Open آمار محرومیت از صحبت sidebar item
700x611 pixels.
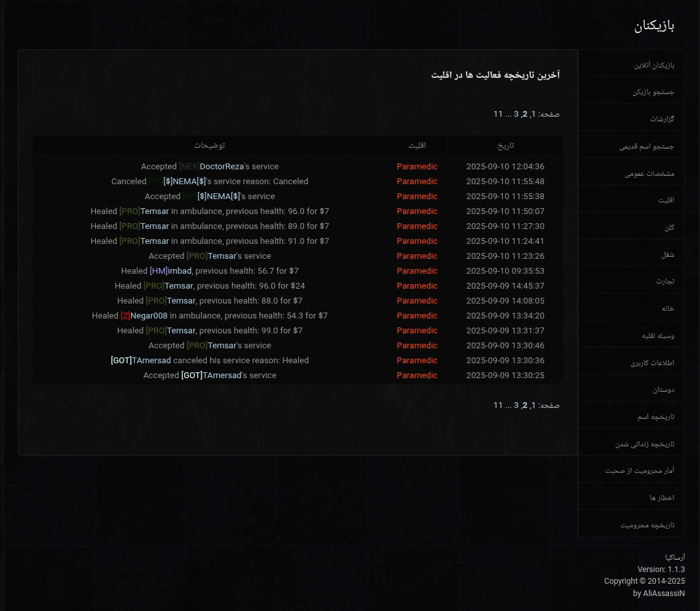[x=631, y=469]
